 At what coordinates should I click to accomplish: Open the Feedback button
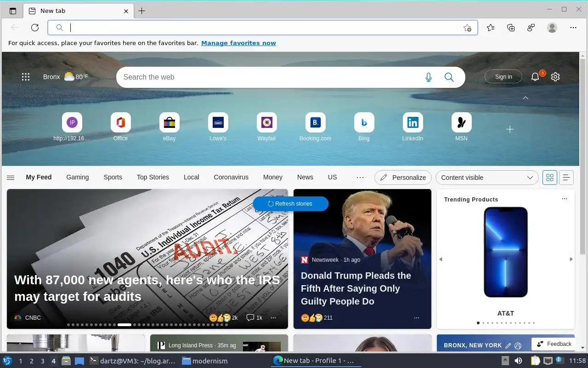click(554, 344)
